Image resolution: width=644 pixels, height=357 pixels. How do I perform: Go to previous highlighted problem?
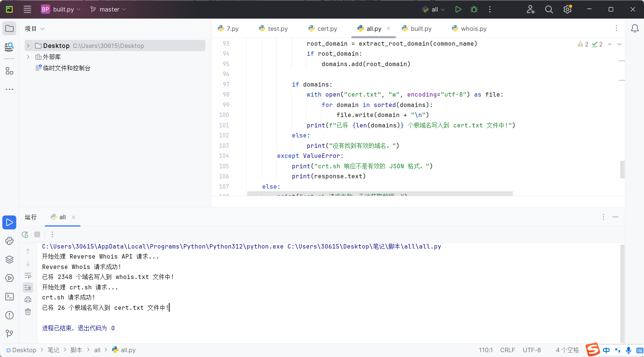pyautogui.click(x=610, y=44)
